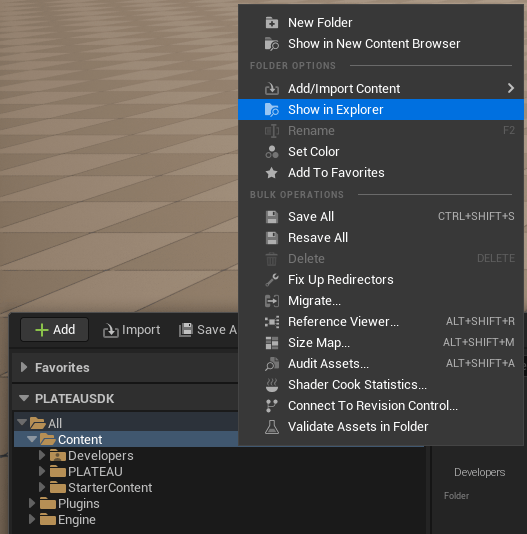Click the Developers folder icon in tree
The image size is (527, 534).
coord(58,456)
